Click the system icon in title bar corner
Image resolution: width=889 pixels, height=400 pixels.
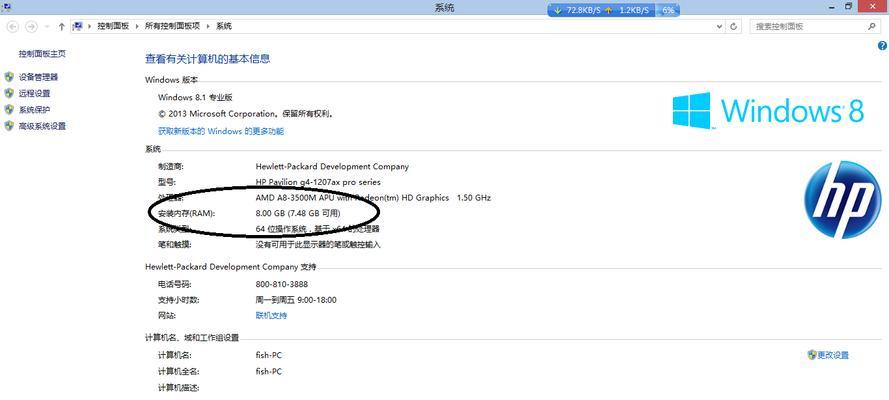[7, 7]
